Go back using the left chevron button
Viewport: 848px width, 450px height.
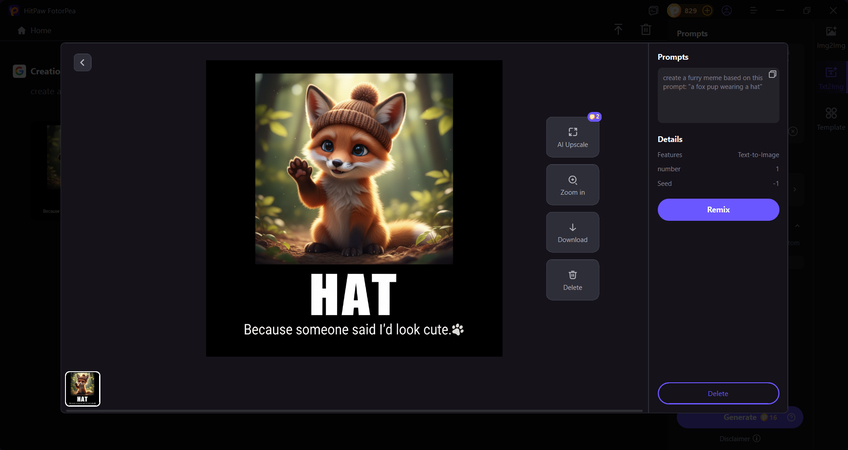[82, 63]
